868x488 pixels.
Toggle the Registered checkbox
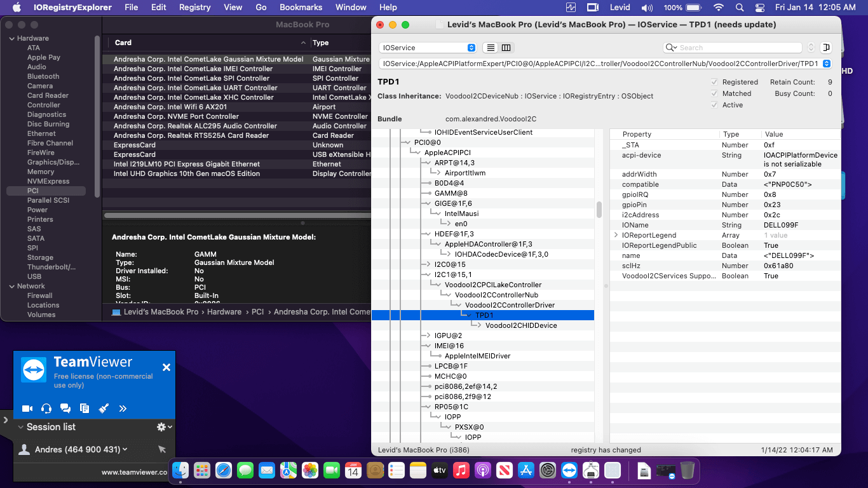pyautogui.click(x=714, y=82)
